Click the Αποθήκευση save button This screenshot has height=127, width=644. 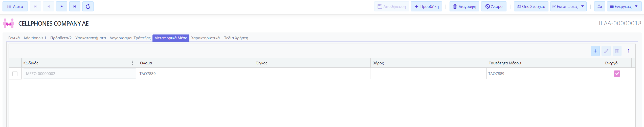point(392,6)
